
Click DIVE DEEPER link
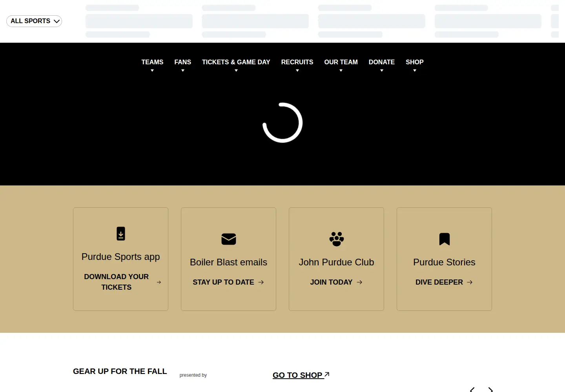[439, 282]
